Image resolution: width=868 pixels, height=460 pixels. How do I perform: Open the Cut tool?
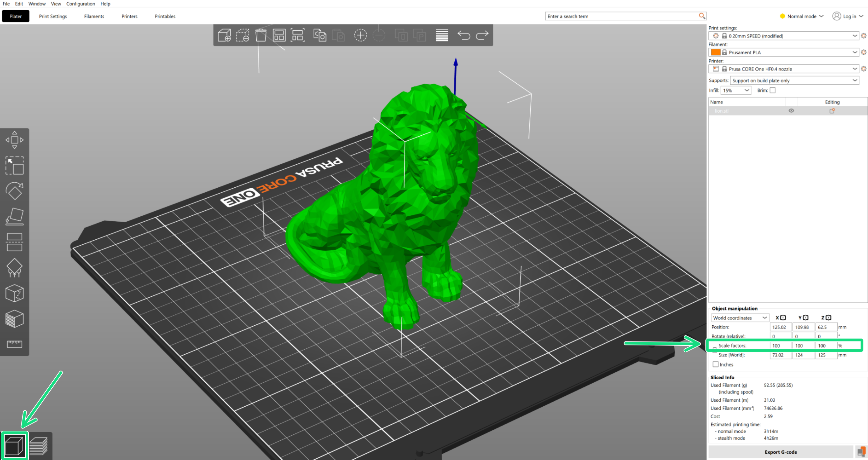coord(14,242)
